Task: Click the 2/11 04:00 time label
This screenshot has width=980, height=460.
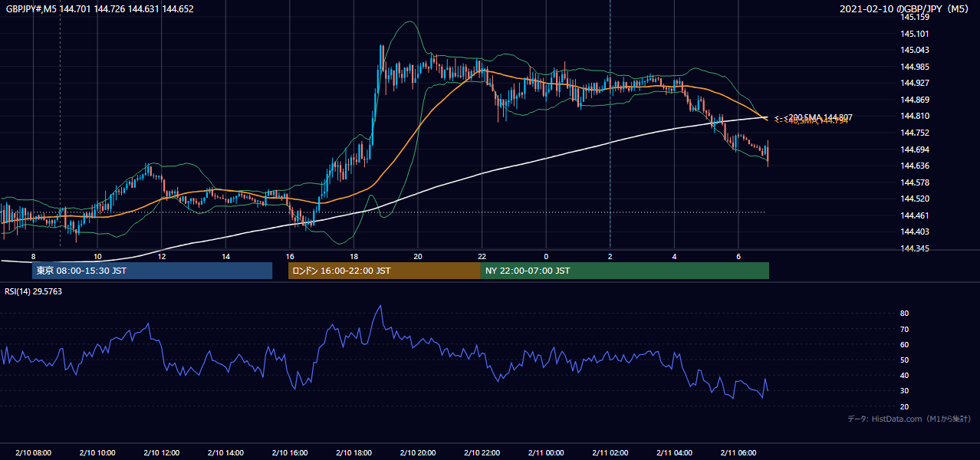Action: pos(673,453)
